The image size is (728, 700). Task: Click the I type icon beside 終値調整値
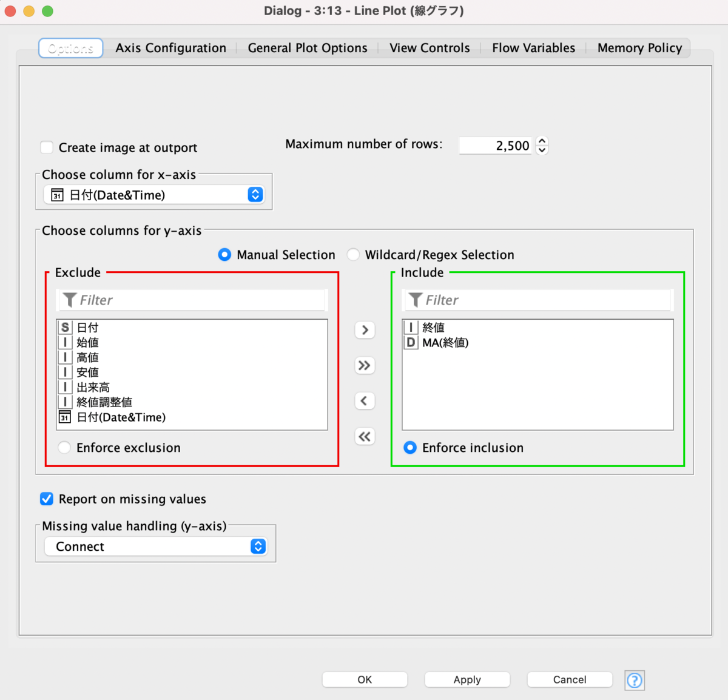pos(65,402)
